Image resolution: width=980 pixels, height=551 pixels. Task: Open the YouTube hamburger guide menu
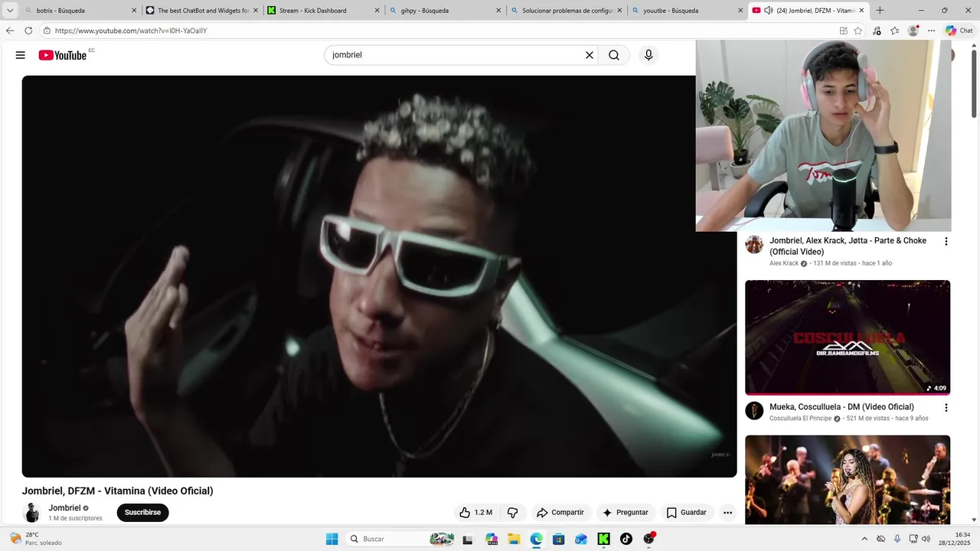coord(21,55)
